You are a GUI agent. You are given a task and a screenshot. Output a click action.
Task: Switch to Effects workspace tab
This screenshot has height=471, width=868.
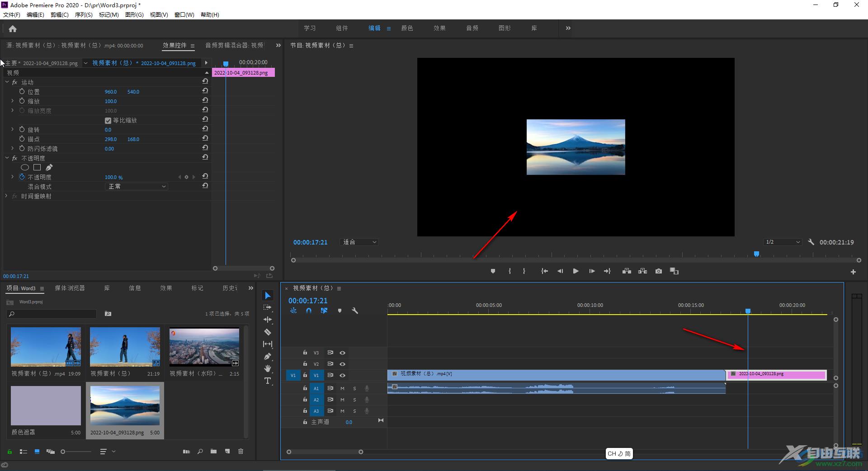pos(439,28)
